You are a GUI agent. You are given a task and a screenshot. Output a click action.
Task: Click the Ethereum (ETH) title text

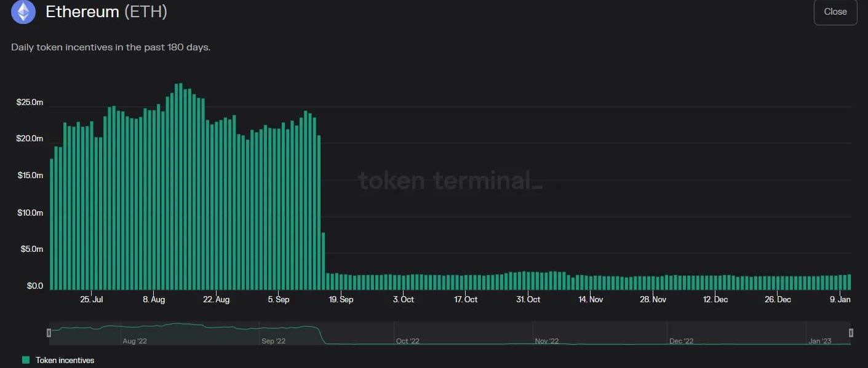pyautogui.click(x=106, y=12)
